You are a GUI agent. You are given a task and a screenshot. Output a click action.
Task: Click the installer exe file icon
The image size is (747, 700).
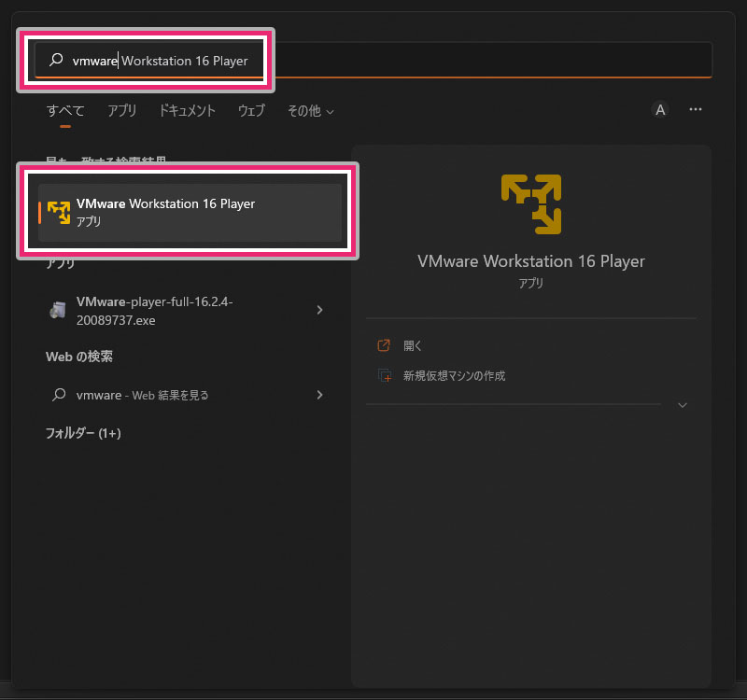click(x=58, y=310)
